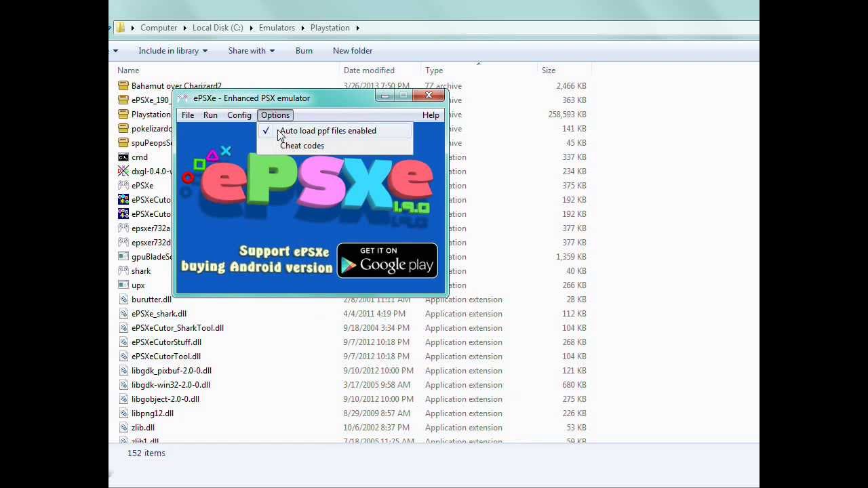The image size is (868, 488).
Task: Select the Bahamut over Charizard archive icon
Action: (x=123, y=86)
